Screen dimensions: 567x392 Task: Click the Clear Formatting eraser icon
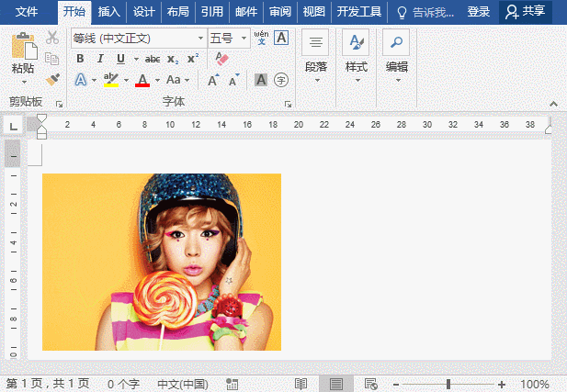point(221,59)
